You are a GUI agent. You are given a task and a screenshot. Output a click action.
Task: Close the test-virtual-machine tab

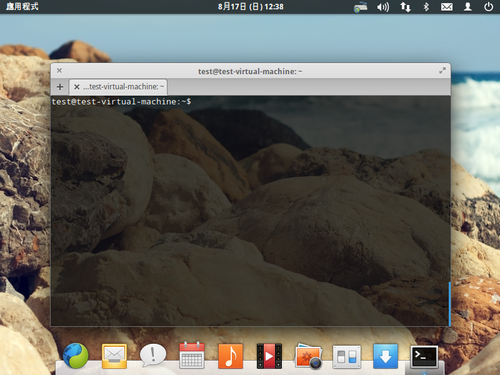tap(77, 87)
